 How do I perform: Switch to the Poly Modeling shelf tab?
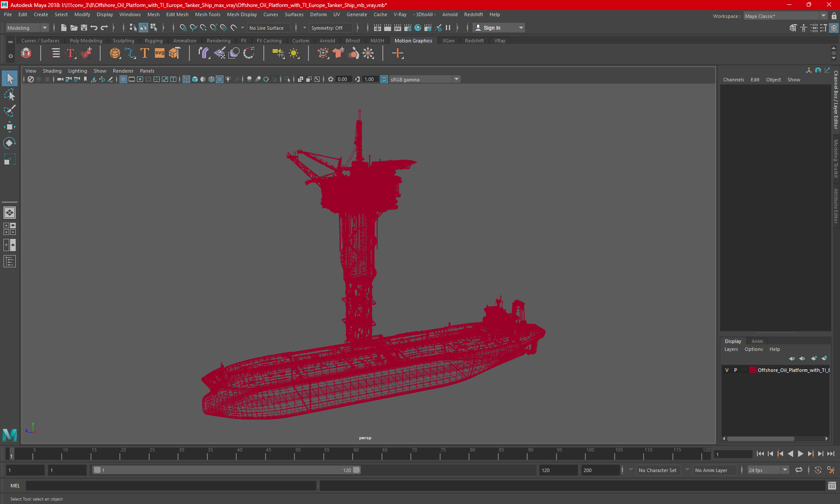(86, 41)
